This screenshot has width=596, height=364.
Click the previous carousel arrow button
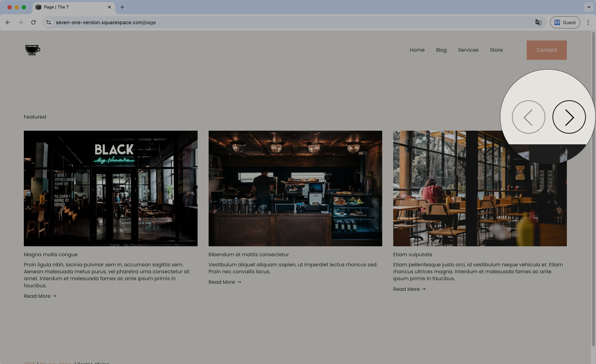tap(528, 117)
